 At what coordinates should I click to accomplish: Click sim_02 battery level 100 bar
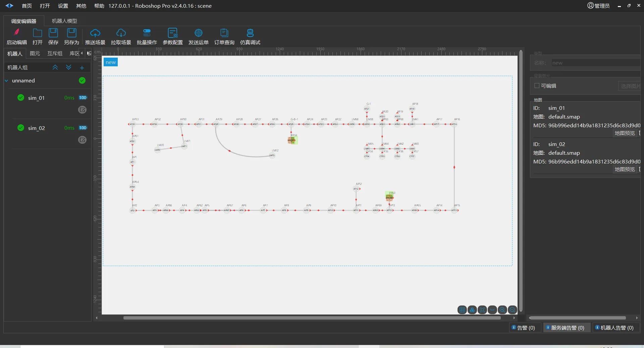pos(83,128)
